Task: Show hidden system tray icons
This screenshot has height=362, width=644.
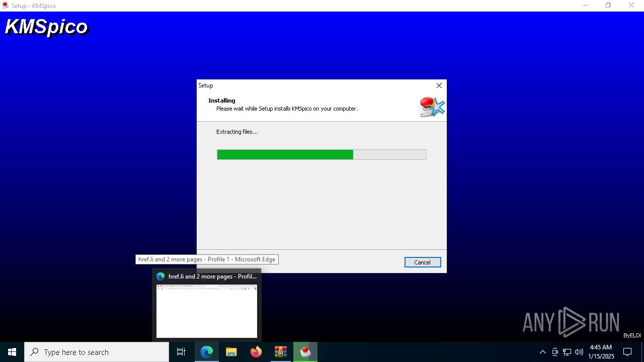Action: [542, 352]
